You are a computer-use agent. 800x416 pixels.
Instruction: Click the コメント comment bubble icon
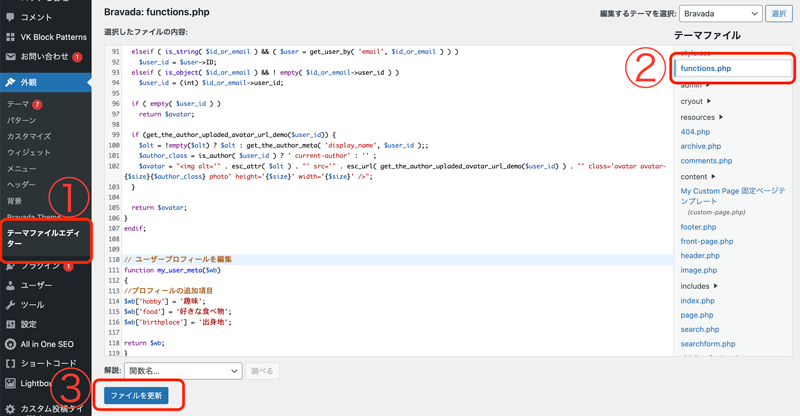[10, 17]
